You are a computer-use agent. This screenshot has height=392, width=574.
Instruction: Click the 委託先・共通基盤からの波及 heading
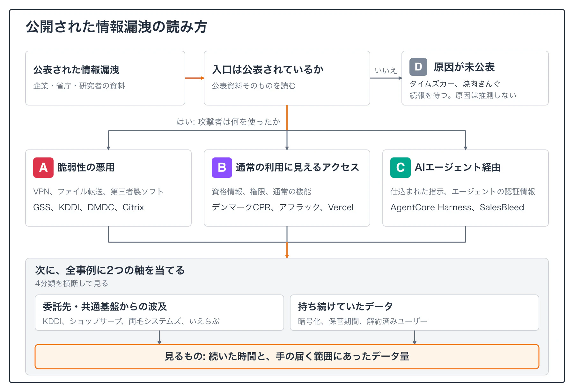pos(105,307)
